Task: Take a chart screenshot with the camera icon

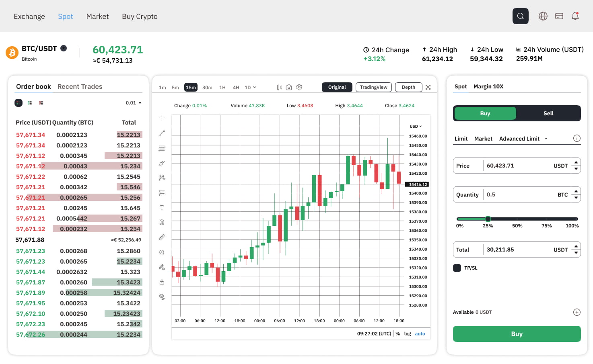Action: click(x=289, y=87)
